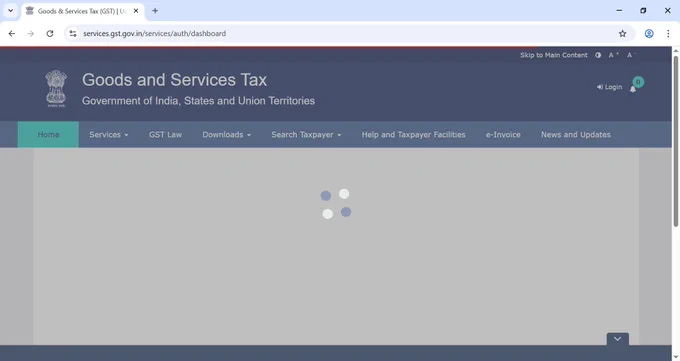Expand the footer chevron button

coord(618,339)
